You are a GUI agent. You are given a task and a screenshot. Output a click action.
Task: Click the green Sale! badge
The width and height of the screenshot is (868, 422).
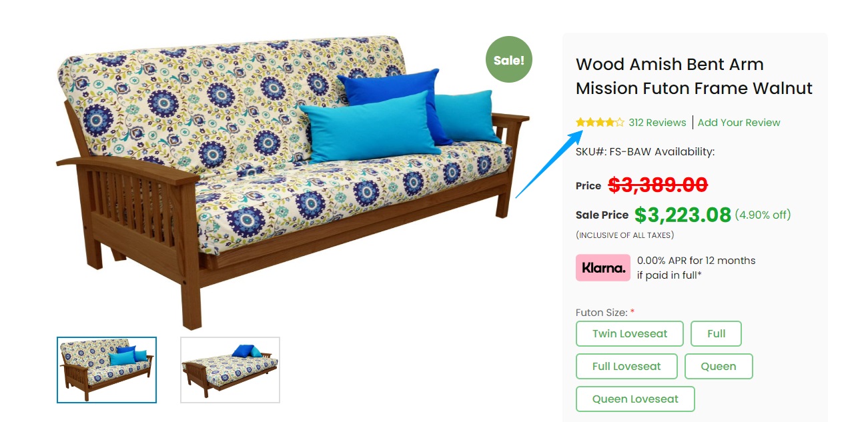point(508,59)
